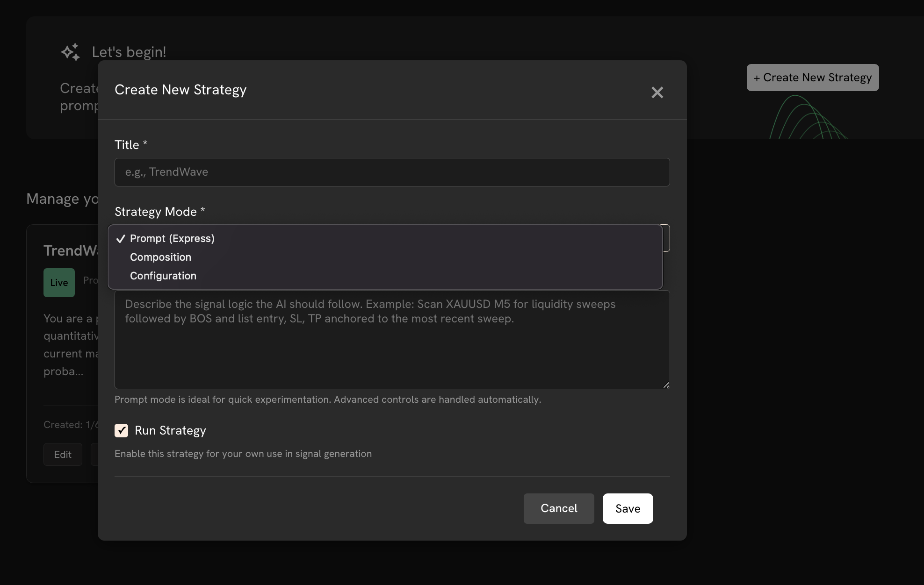Save the new strategy
924x585 pixels.
click(628, 508)
